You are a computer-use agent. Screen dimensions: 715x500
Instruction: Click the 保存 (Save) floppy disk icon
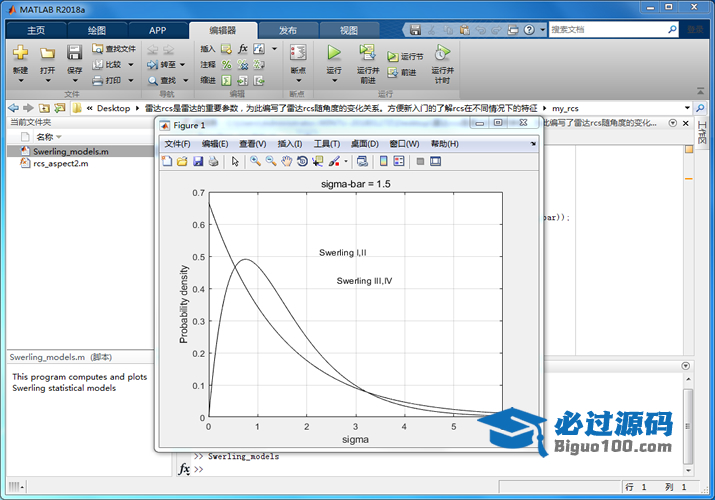click(74, 52)
